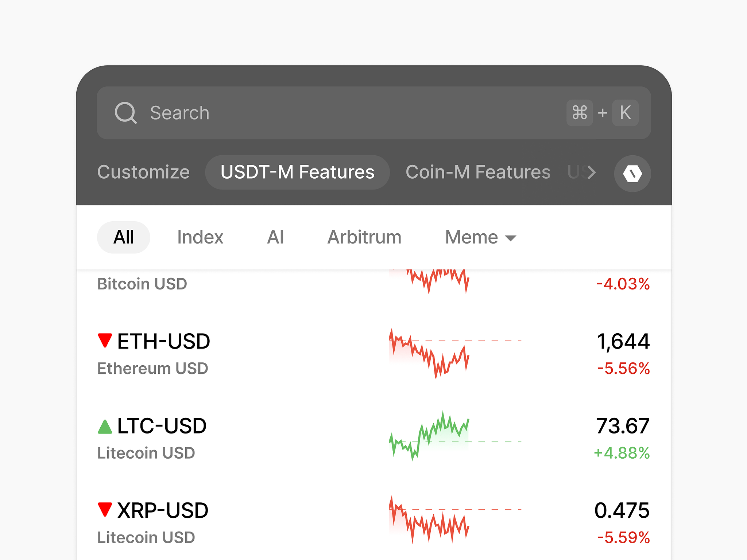Click the magnifying glass search icon

click(x=125, y=113)
